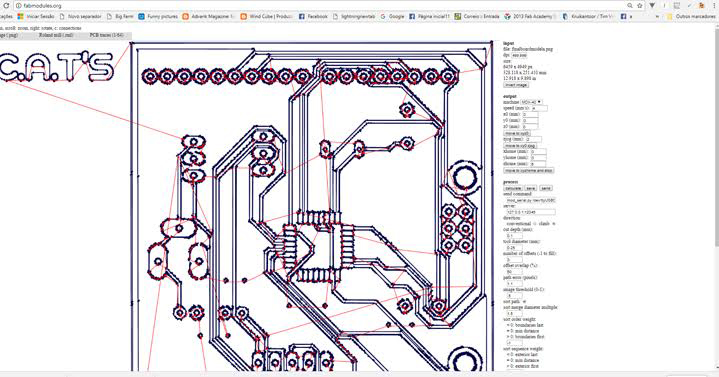Click the zhome (mm) field
This screenshot has width=719, height=377.
[538, 163]
